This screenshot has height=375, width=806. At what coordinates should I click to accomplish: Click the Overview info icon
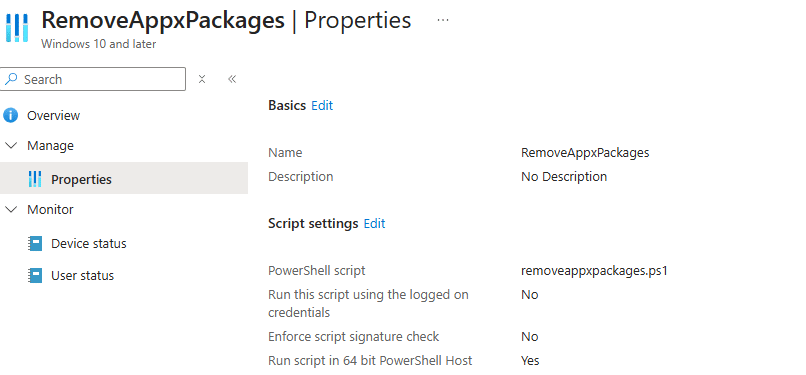[x=10, y=116]
